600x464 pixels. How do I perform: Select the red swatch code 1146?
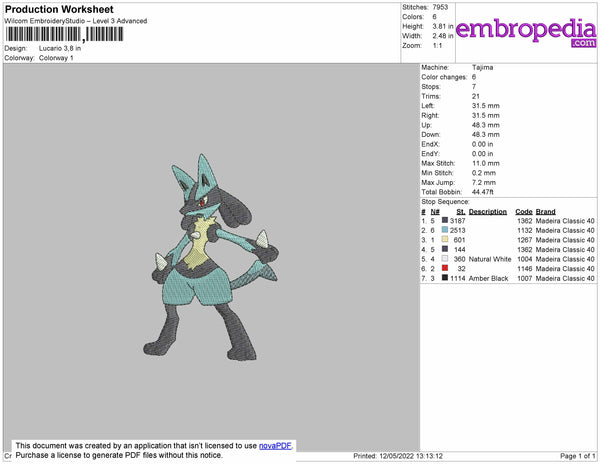click(x=445, y=269)
